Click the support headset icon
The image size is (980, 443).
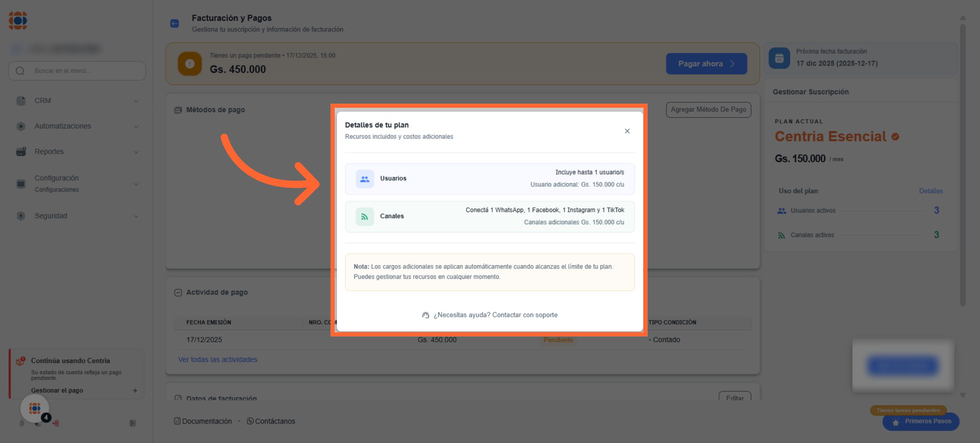pyautogui.click(x=425, y=315)
